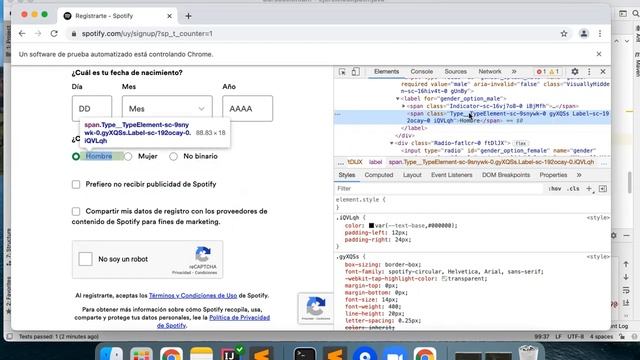The image size is (640, 360).
Task: Close the DevTools panel
Action: (x=603, y=71)
